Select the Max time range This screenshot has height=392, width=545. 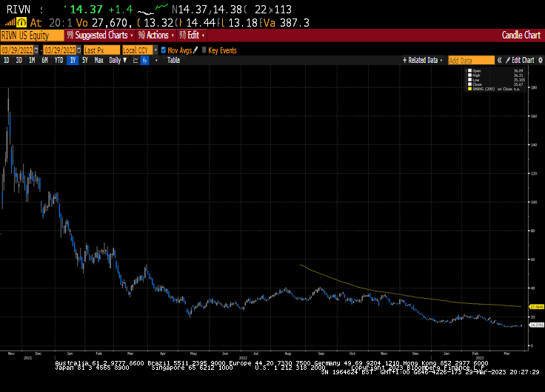tap(99, 61)
